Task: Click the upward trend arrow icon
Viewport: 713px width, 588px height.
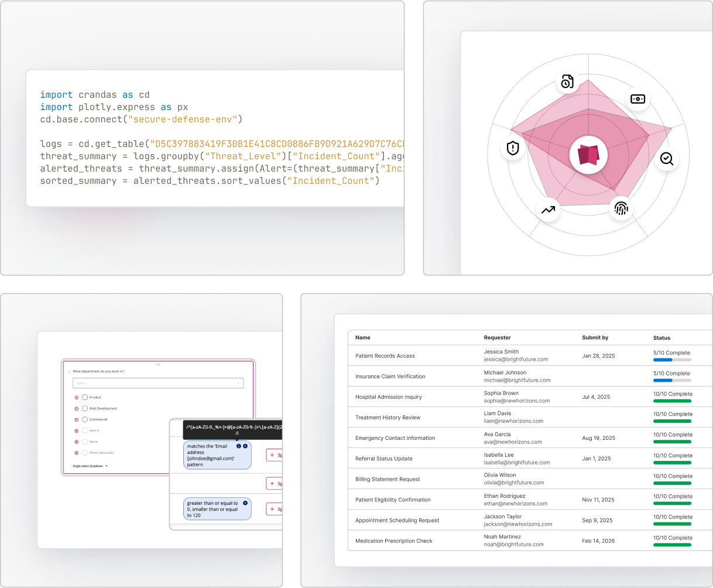Action: [x=548, y=210]
